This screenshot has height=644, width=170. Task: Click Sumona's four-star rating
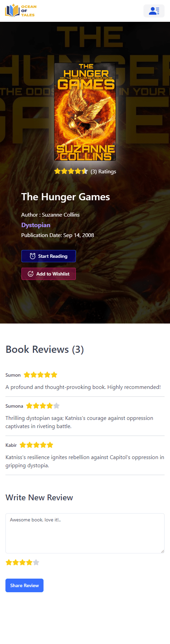(43, 406)
